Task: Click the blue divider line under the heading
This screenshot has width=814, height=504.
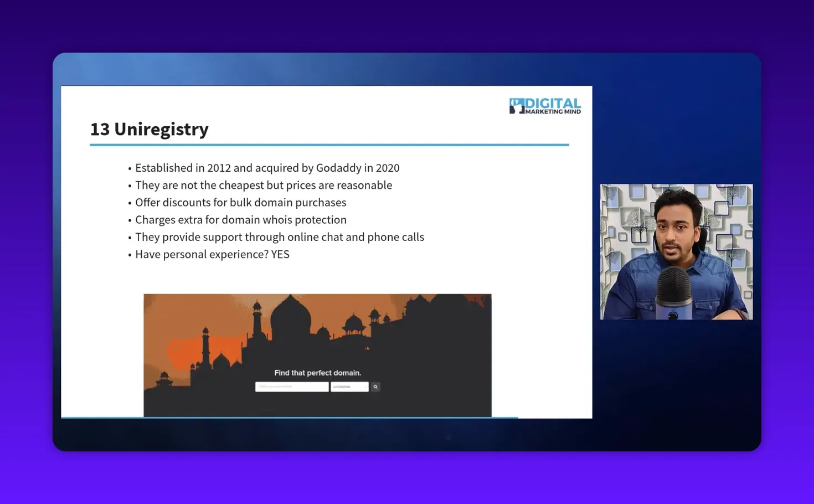Action: [329, 145]
